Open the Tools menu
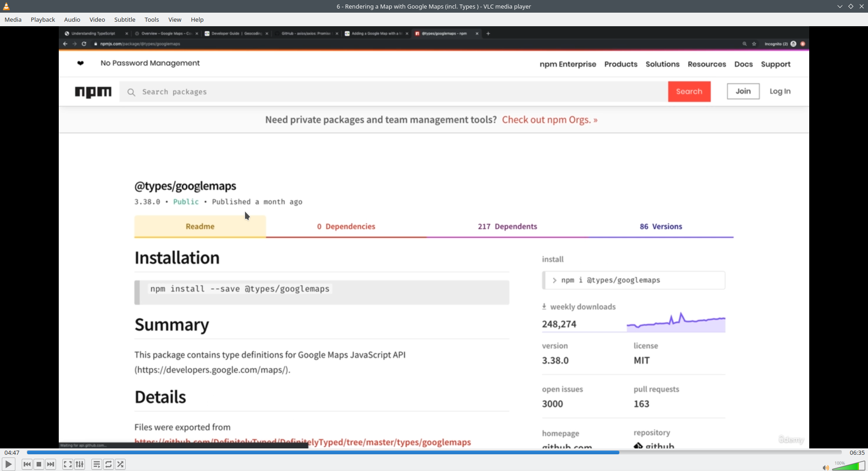 coord(152,19)
